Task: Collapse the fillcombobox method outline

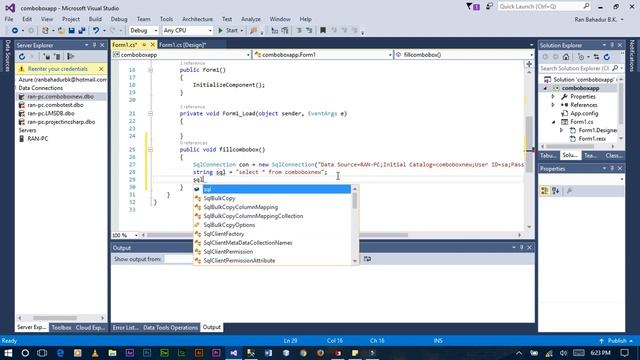Action: pyautogui.click(x=150, y=150)
